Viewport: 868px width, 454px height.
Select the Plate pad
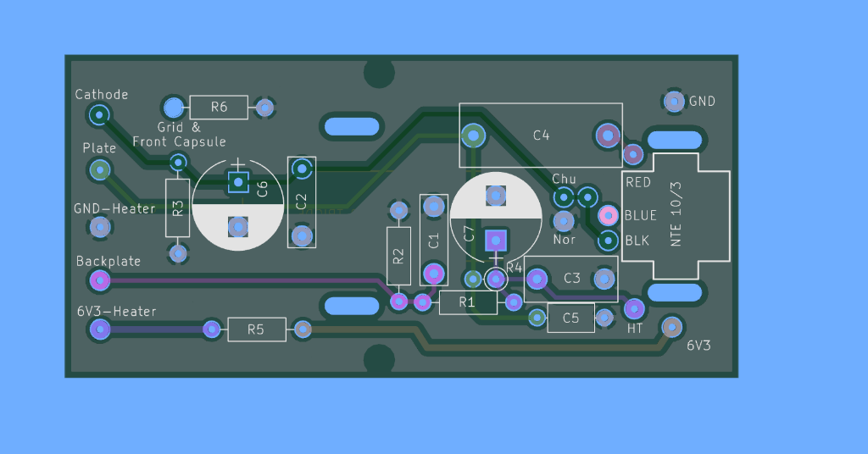100,169
